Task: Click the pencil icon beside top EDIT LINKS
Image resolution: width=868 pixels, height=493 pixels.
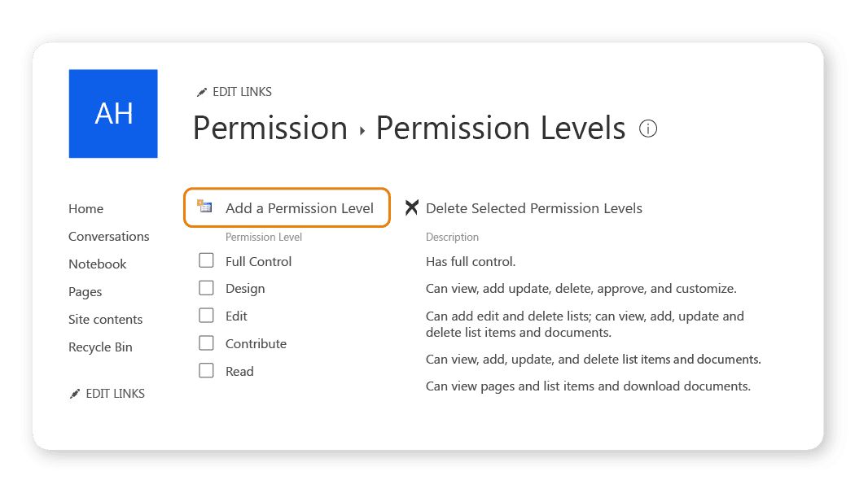Action: (201, 93)
